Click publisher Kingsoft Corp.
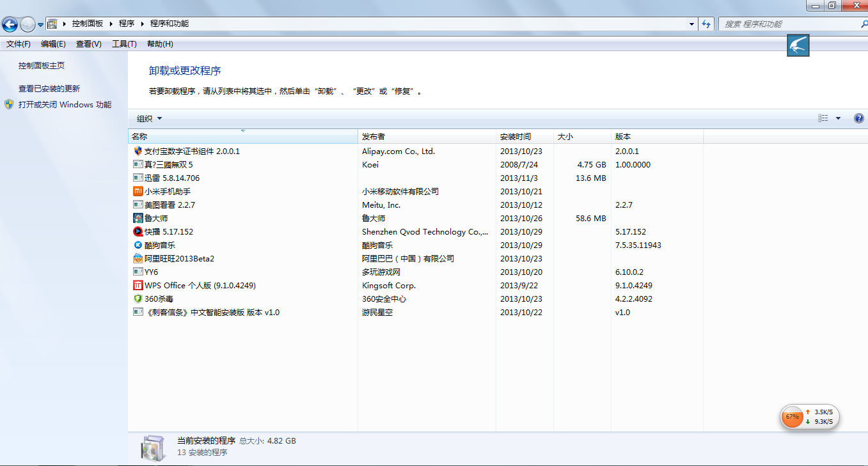 pos(389,286)
